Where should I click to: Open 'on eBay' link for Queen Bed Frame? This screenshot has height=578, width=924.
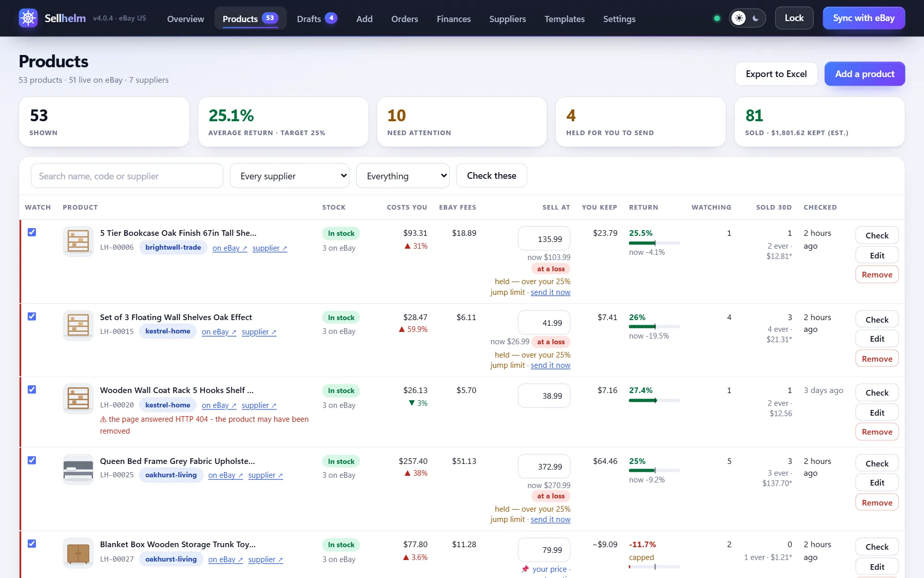click(x=226, y=475)
